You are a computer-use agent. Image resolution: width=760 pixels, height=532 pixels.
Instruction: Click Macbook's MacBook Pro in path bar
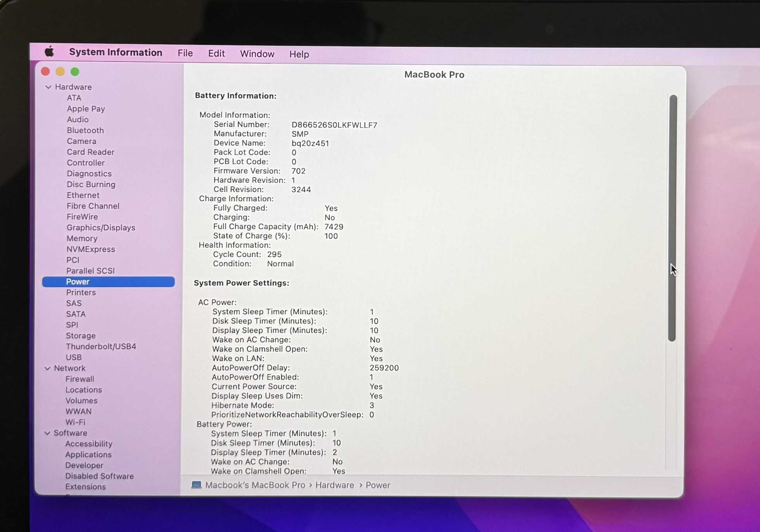pyautogui.click(x=255, y=485)
